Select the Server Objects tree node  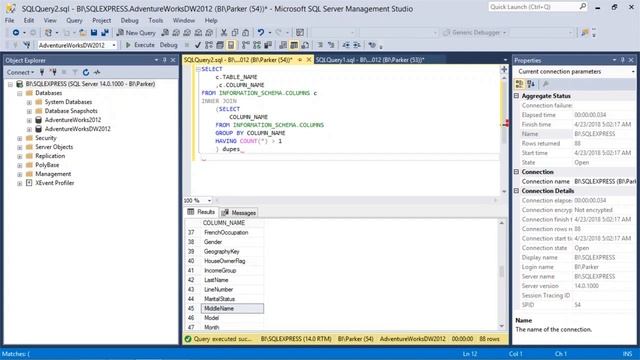point(54,147)
